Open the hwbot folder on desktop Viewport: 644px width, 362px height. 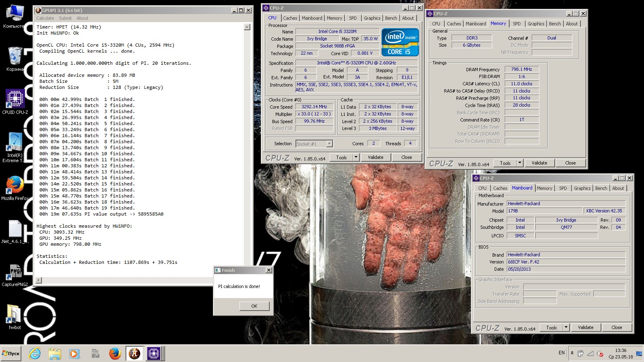click(15, 317)
